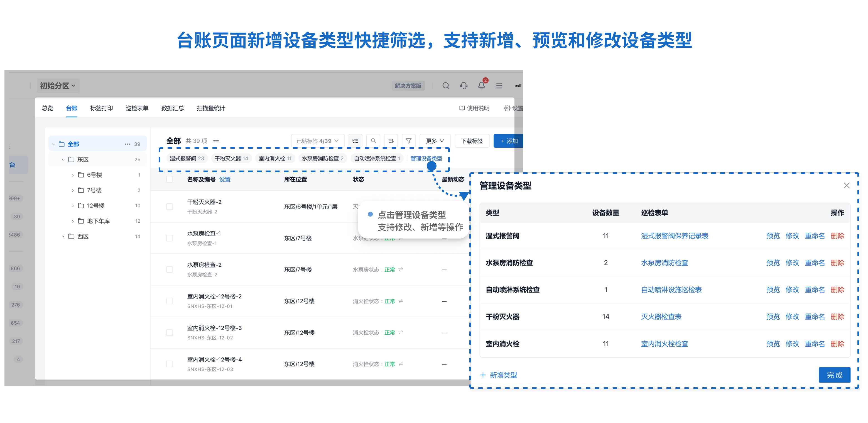Click the swap icon in the 室内消火栓-12号楼-3 row
Image resolution: width=868 pixels, height=423 pixels.
tap(401, 333)
